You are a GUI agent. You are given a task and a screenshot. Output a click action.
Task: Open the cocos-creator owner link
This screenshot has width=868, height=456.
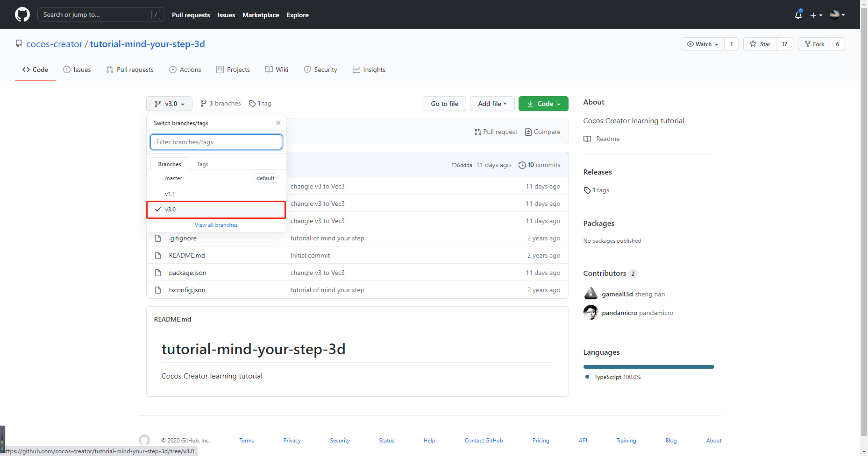(x=54, y=44)
